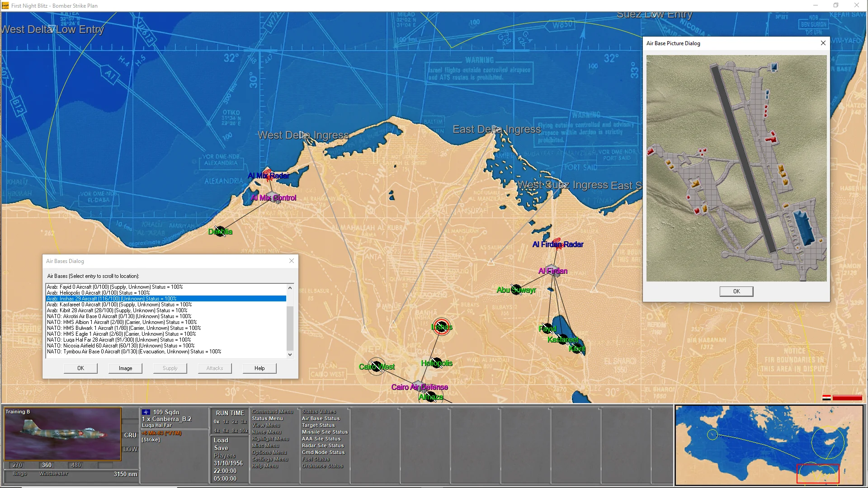Set run time speed to 10x
Screen dimensions: 868x488
[x=244, y=431]
